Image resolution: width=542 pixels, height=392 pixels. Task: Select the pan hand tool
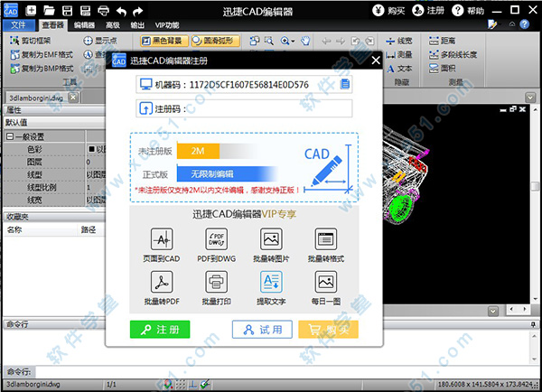click(x=305, y=41)
